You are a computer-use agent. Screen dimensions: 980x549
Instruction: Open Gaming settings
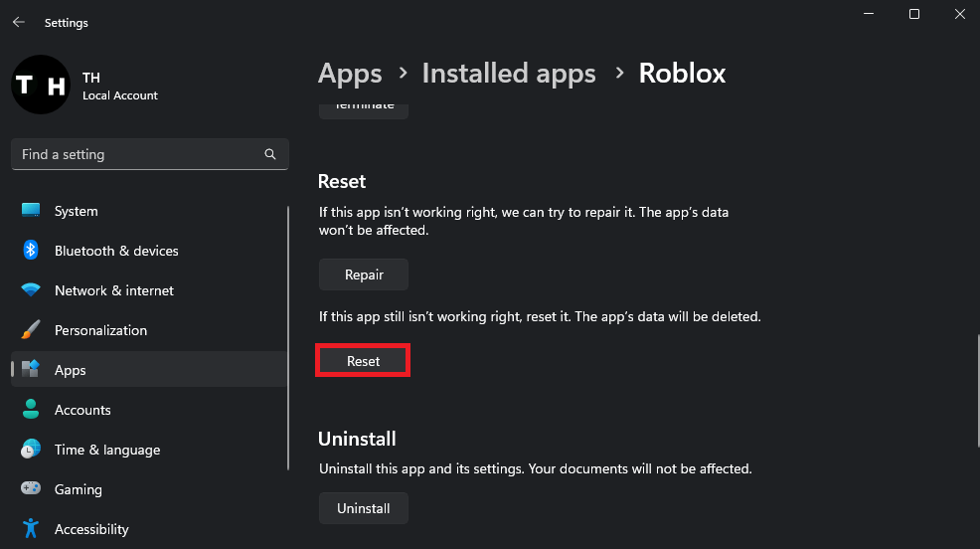(149, 489)
